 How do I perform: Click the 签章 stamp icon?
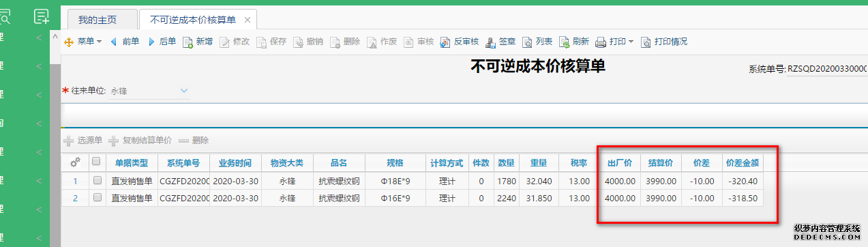coord(490,42)
